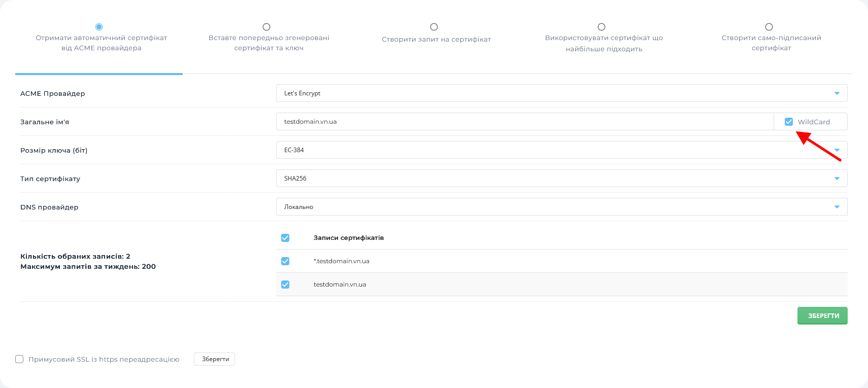Viewport: 868px width, 388px height.
Task: Expand the key size EC-384 dropdown
Action: click(561, 150)
